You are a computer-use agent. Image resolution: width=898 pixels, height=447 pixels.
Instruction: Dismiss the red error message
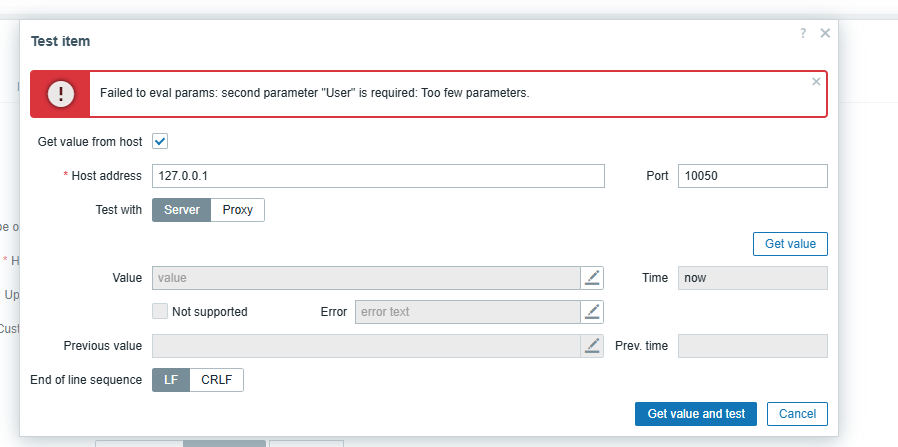pos(816,82)
